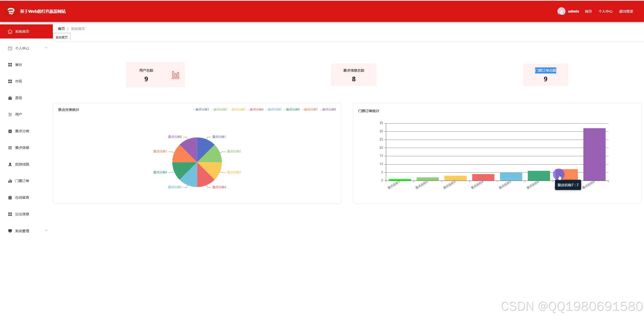
Task: Click the admin avatar image
Action: coord(561,11)
